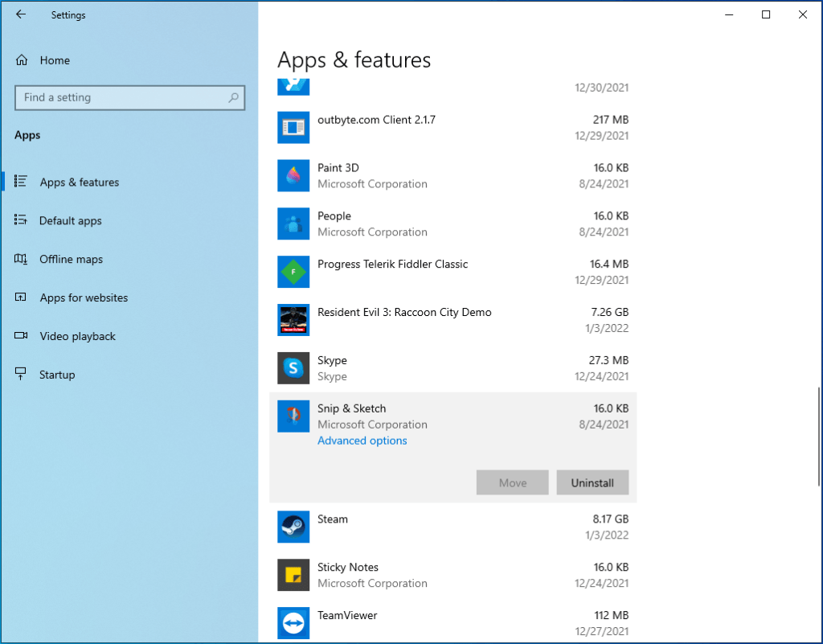The image size is (823, 644).
Task: Open the Paint 3D app icon
Action: coord(293,175)
